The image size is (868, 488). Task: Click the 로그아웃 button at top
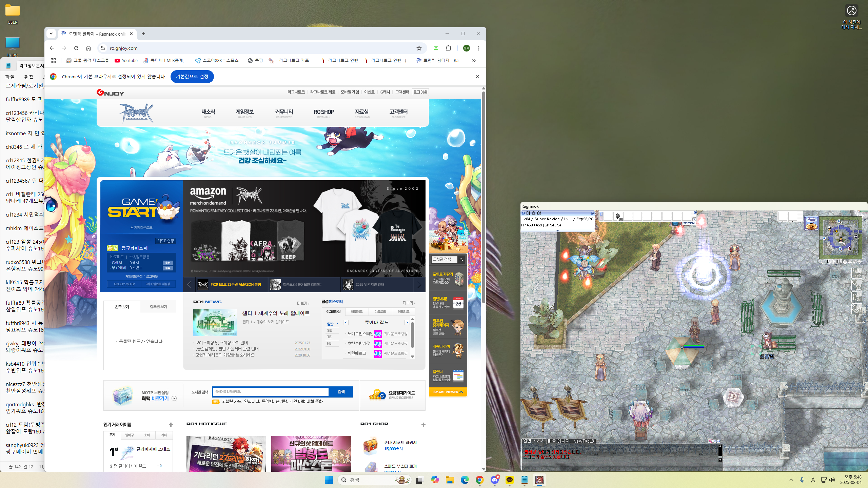420,92
